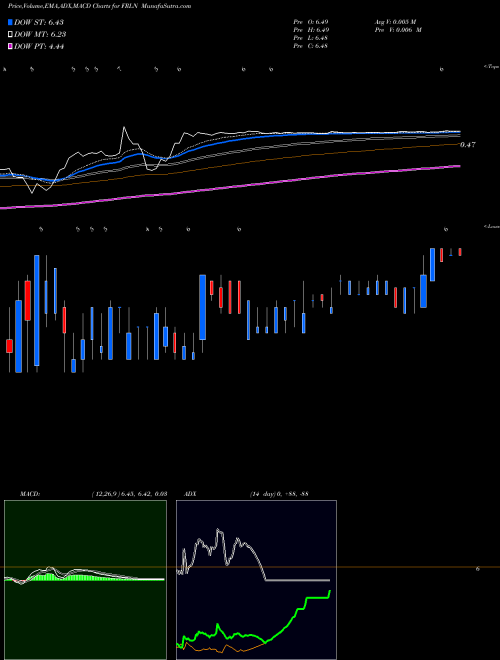Image resolution: width=500 pixels, height=660 pixels.
Task: Select the 'DOW PT: 4.44' legend text
Action: (39, 47)
